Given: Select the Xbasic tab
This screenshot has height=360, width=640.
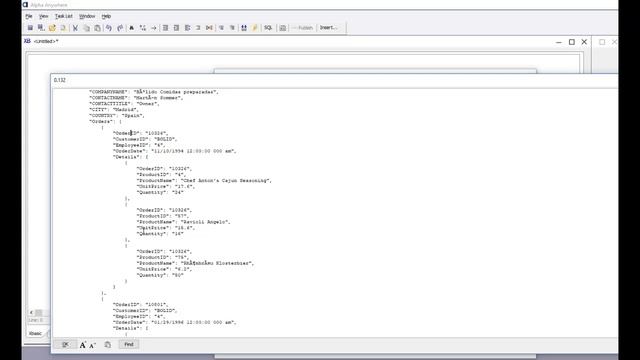Looking at the screenshot, I should [x=35, y=333].
